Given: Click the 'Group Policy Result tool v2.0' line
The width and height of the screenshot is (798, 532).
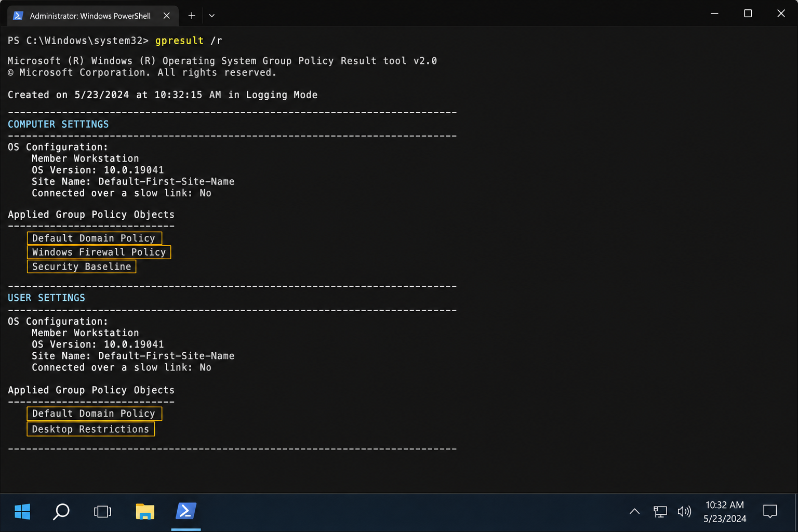Looking at the screenshot, I should click(x=222, y=61).
